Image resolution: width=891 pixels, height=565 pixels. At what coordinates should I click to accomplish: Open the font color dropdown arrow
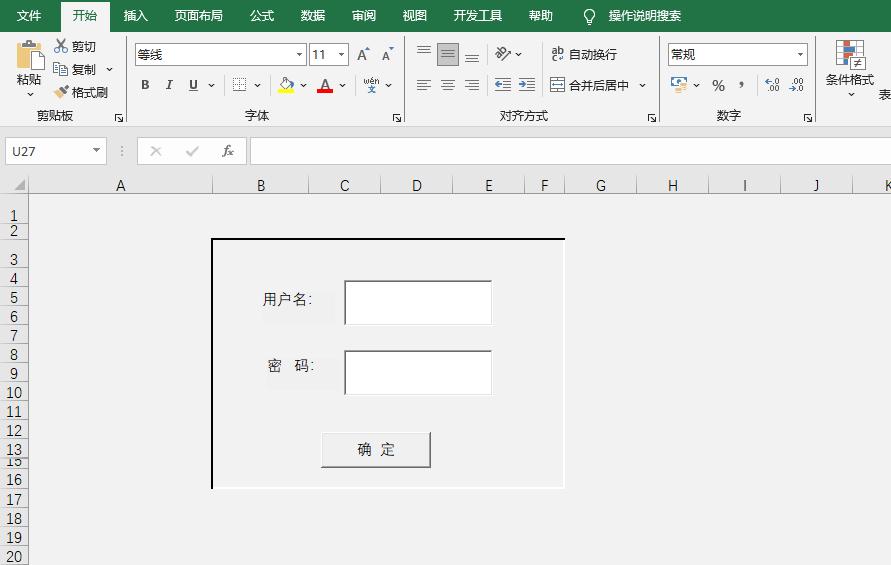(x=343, y=85)
